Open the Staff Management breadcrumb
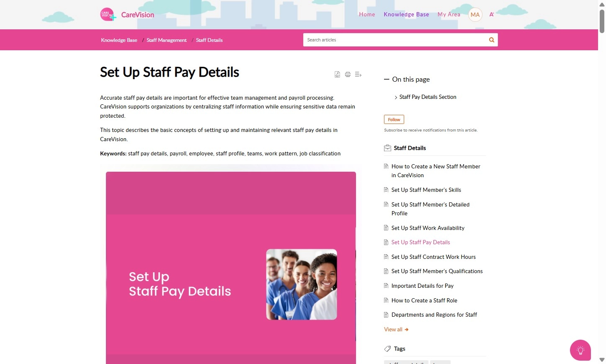This screenshot has height=364, width=606. click(167, 40)
